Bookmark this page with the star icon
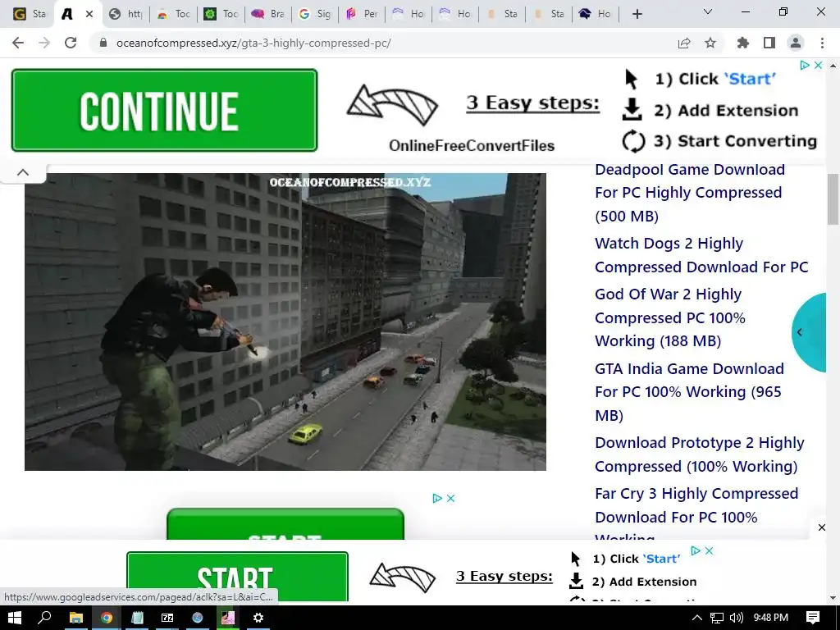Image resolution: width=840 pixels, height=630 pixels. (710, 43)
